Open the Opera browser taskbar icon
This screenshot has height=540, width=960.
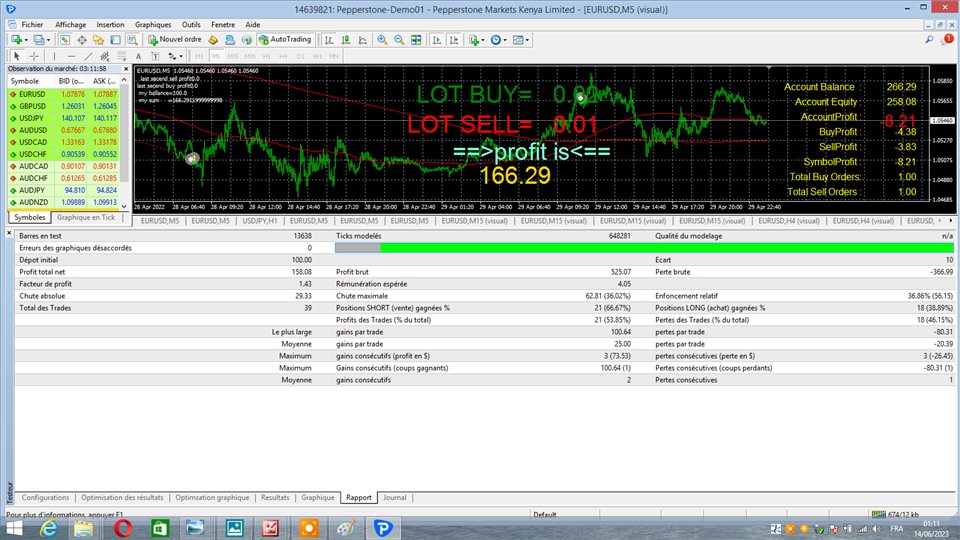click(123, 528)
